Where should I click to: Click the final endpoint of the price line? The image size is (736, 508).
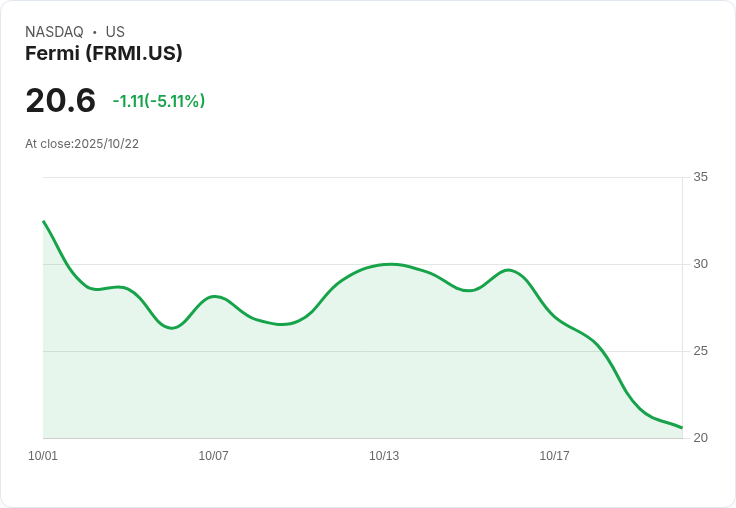681,427
